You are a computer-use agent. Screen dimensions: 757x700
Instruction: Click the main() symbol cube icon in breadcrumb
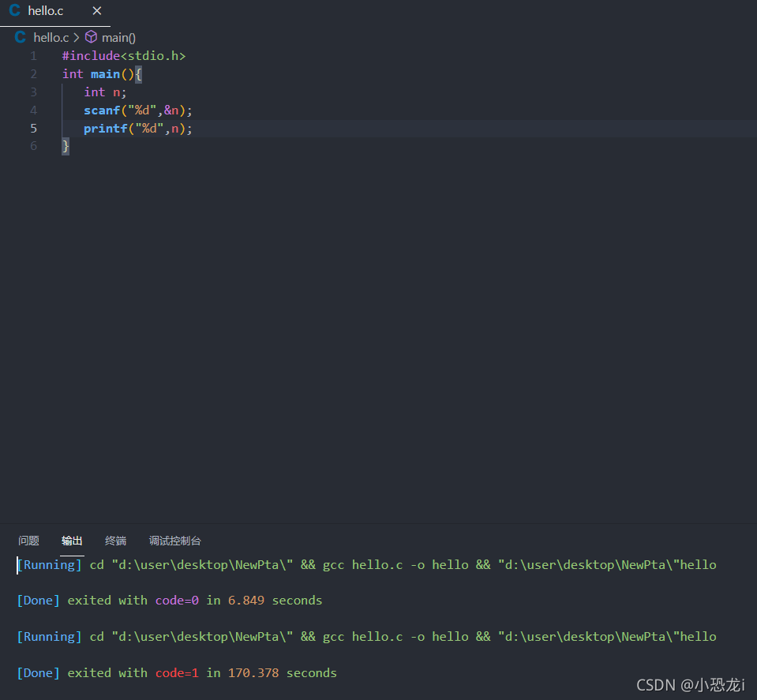point(91,36)
